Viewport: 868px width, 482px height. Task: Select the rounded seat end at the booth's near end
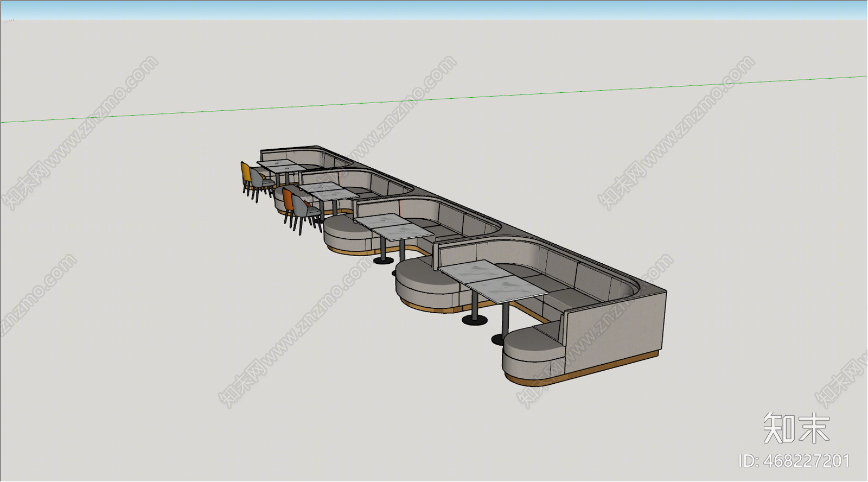pos(533,353)
